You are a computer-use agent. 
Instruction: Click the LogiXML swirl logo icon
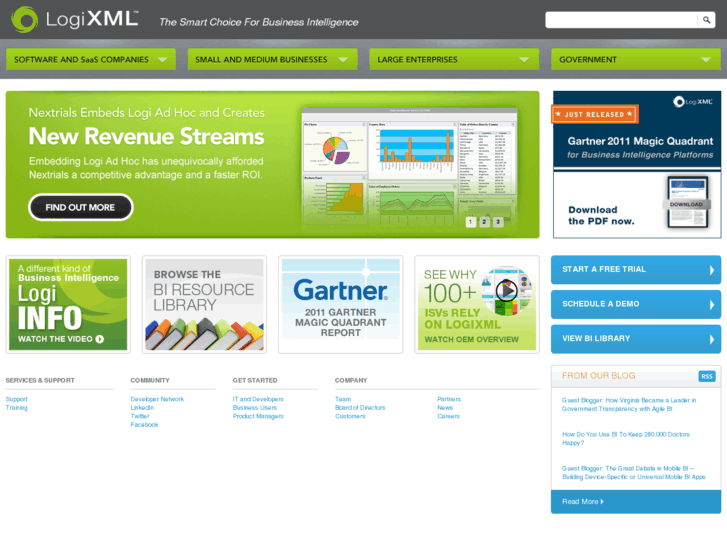[25, 19]
